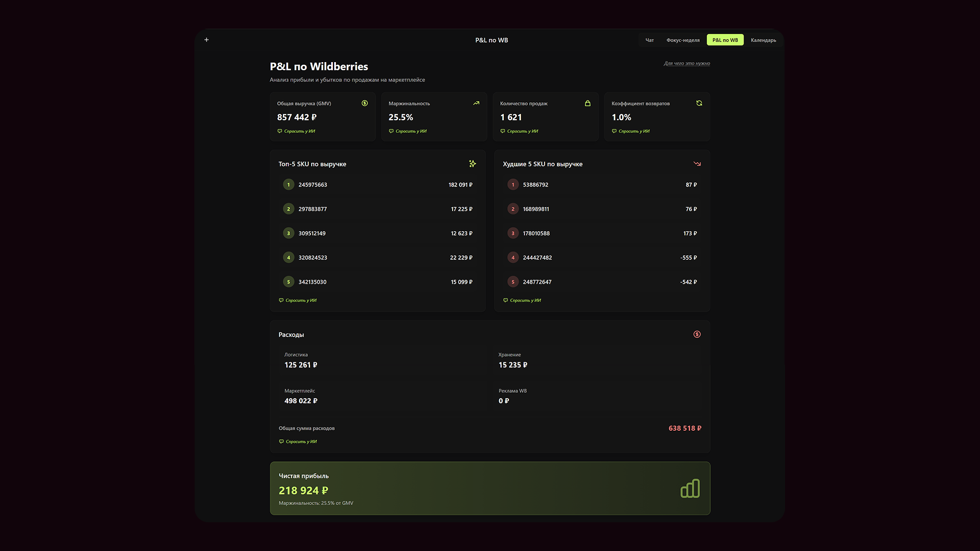Select worst SKU row 244427482
Viewport: 980px width, 551px height.
point(602,258)
